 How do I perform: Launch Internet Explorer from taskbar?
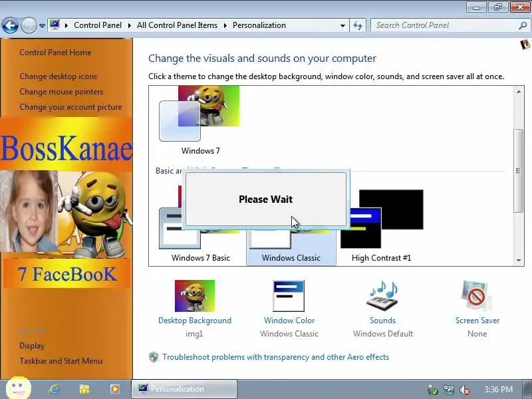(x=54, y=389)
